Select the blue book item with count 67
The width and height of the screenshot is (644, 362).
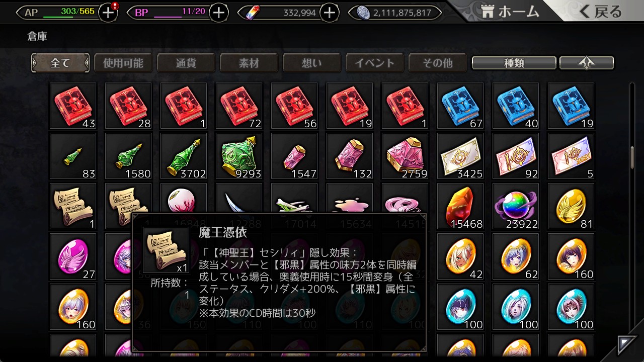(460, 106)
